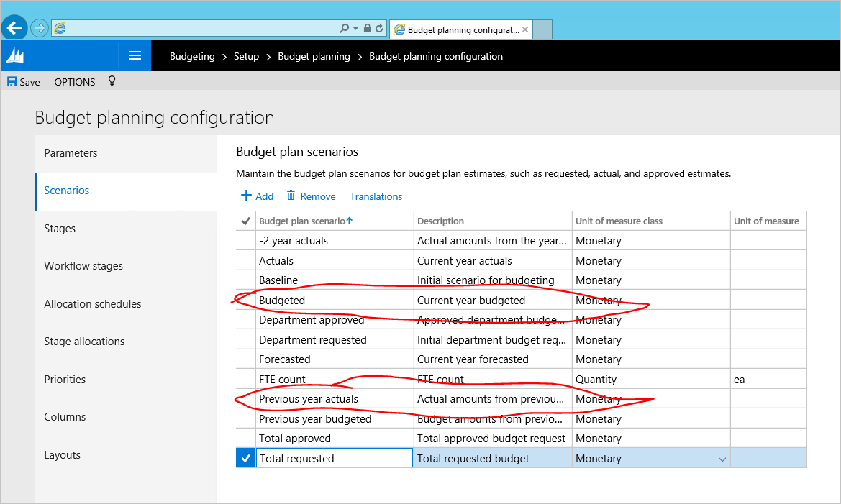Open the hamburger navigation menu
The height and width of the screenshot is (504, 841).
tap(135, 55)
